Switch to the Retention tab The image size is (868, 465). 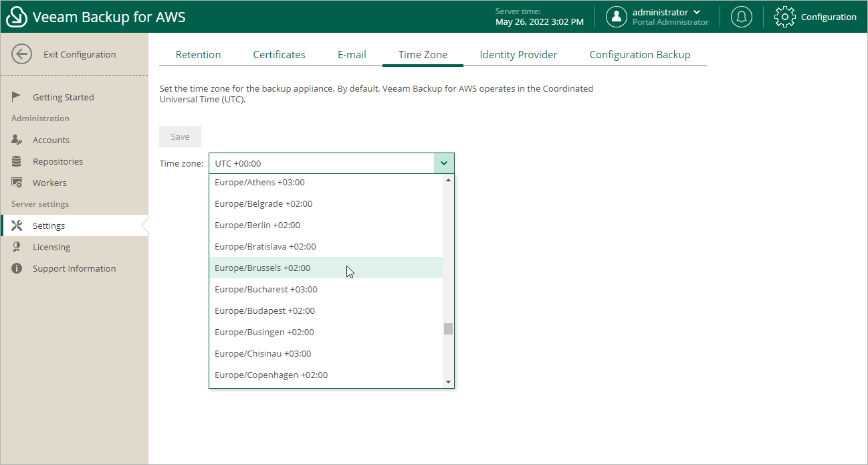[198, 55]
